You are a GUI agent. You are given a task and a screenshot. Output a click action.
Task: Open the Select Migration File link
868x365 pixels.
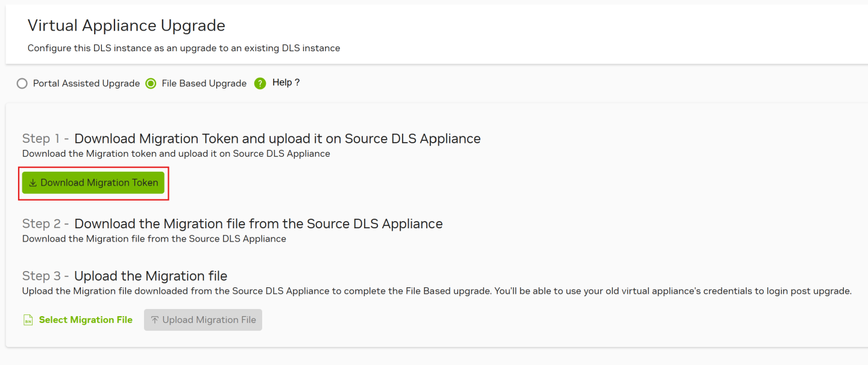tap(86, 320)
